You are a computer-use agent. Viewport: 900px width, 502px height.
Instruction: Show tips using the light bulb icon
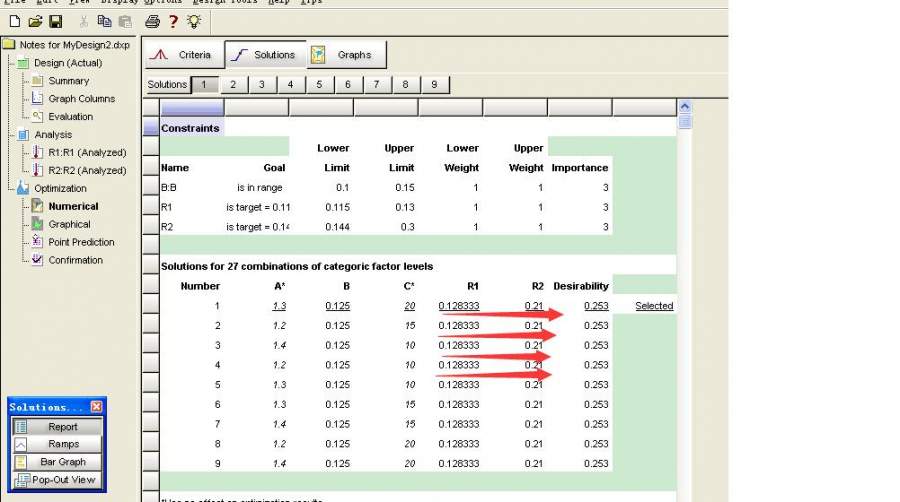(x=193, y=21)
